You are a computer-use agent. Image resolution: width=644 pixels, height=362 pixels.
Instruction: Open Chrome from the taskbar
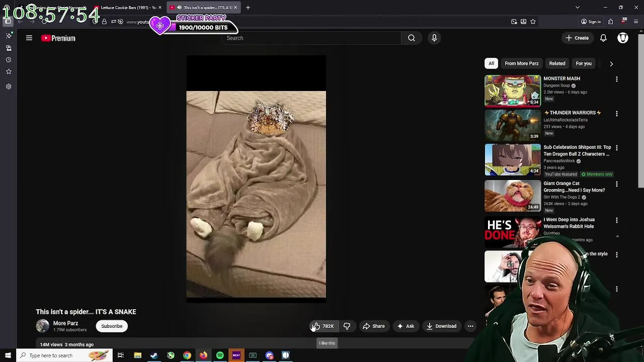point(187,355)
